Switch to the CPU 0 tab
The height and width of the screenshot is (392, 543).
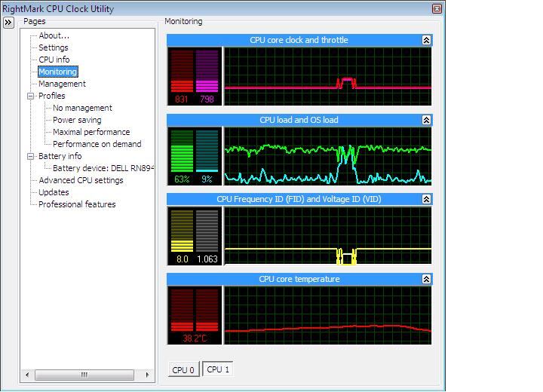tap(183, 369)
